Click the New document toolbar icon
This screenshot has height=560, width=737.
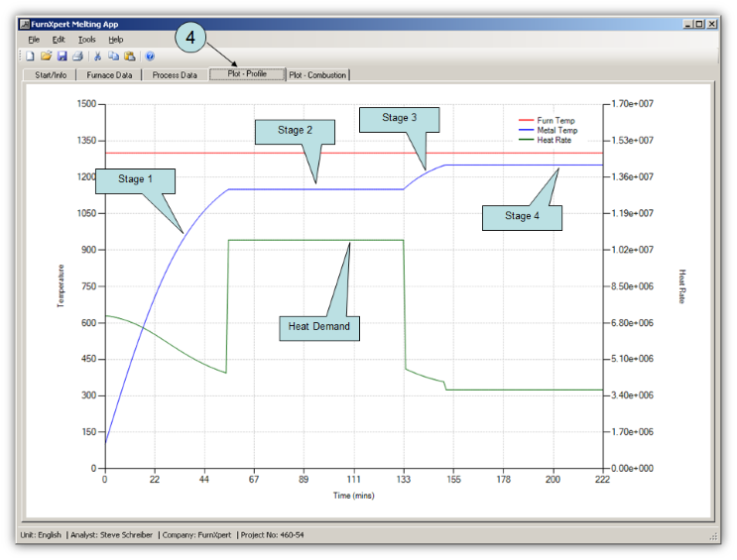coord(31,56)
